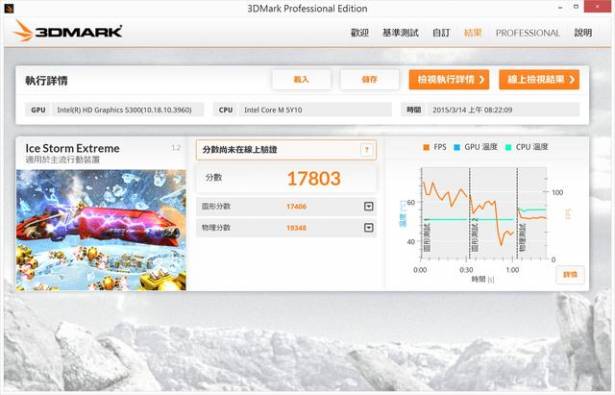Image resolution: width=615 pixels, height=395 pixels.
Task: Expand the physics score row arrow
Action: pos(368,228)
